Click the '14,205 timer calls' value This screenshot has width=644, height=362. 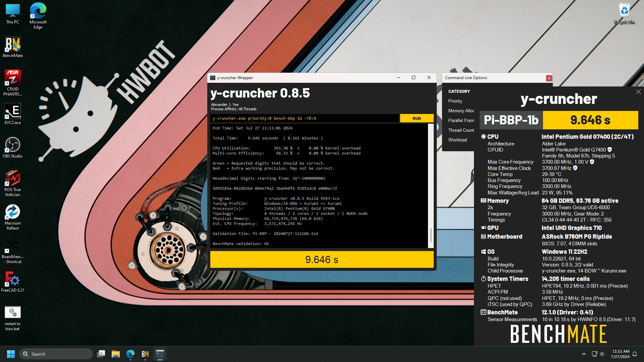pos(566,279)
